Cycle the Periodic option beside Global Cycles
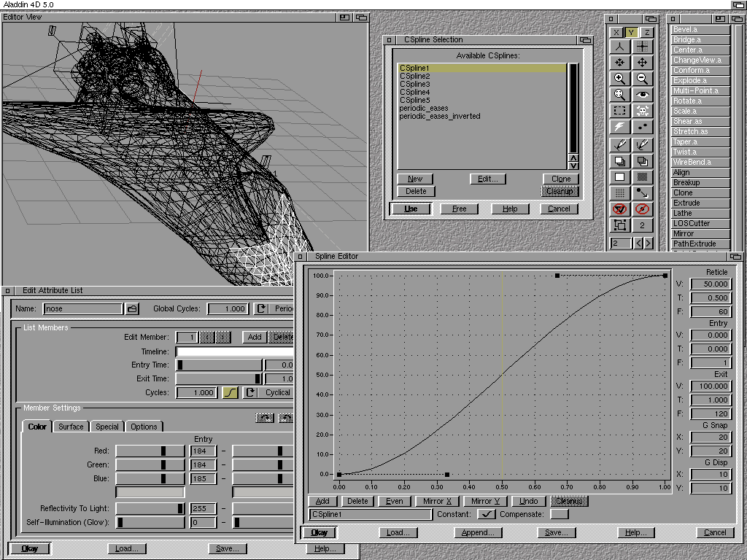The height and width of the screenshot is (560, 747). (x=274, y=308)
